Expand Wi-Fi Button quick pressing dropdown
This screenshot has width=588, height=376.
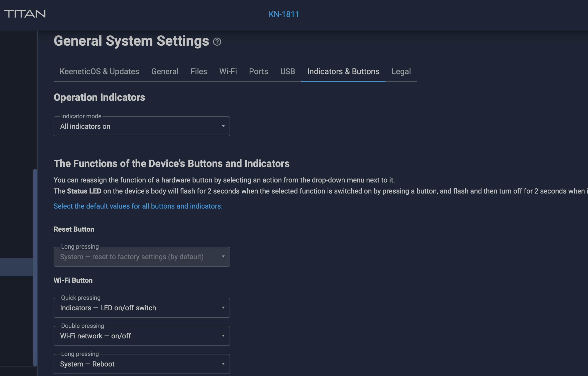click(142, 308)
